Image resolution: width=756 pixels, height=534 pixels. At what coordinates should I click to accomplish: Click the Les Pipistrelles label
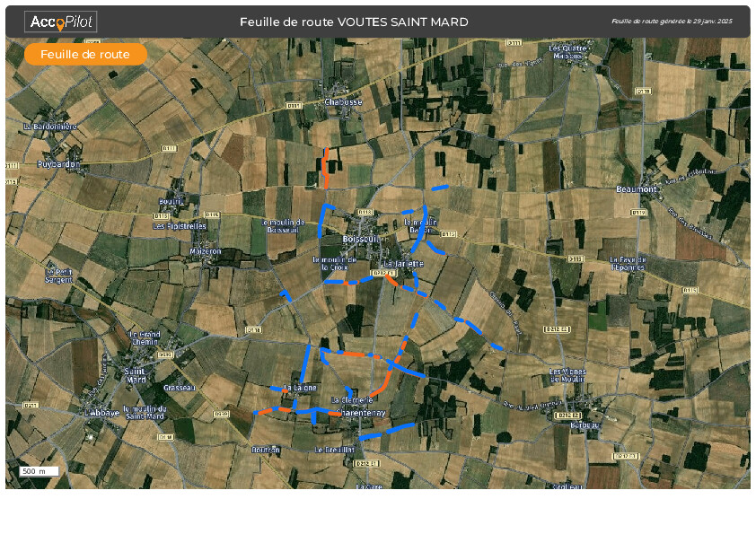coord(180,226)
